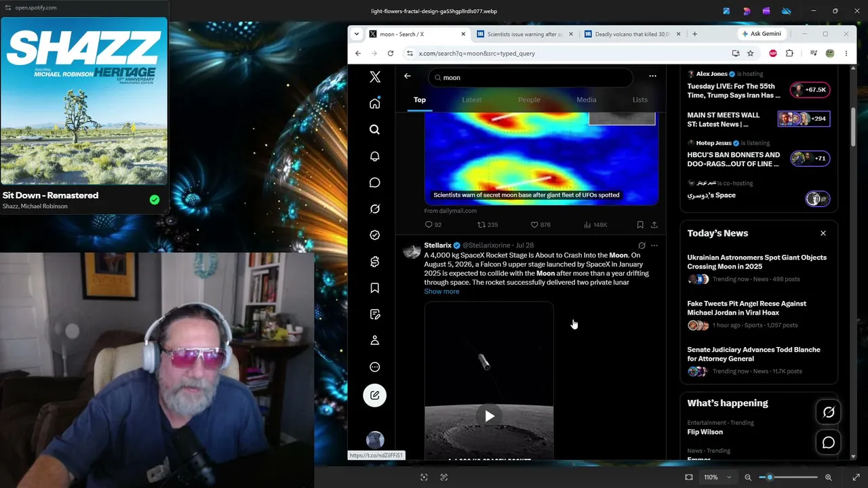Open search settings three-dot menu
The image size is (868, 488).
click(652, 76)
